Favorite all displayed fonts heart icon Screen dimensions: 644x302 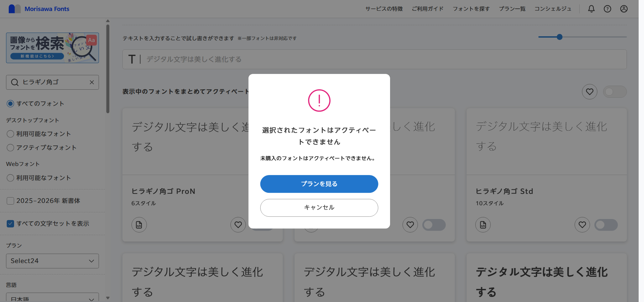[x=590, y=92]
